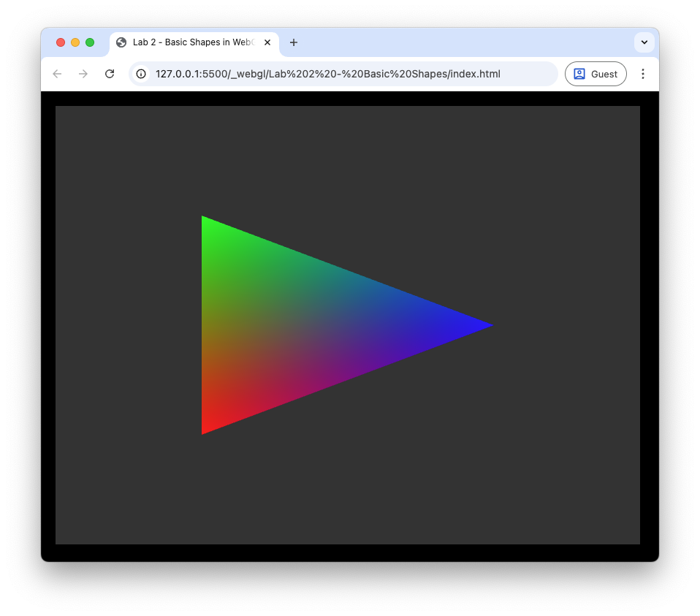This screenshot has width=700, height=616.
Task: Focus the address bar showing 127.0.0.1:5500 URL
Action: 329,74
